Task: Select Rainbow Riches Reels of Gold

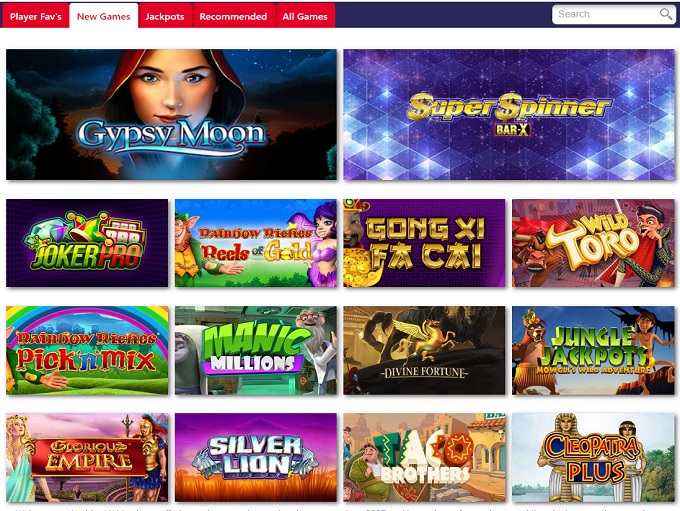Action: pos(255,243)
